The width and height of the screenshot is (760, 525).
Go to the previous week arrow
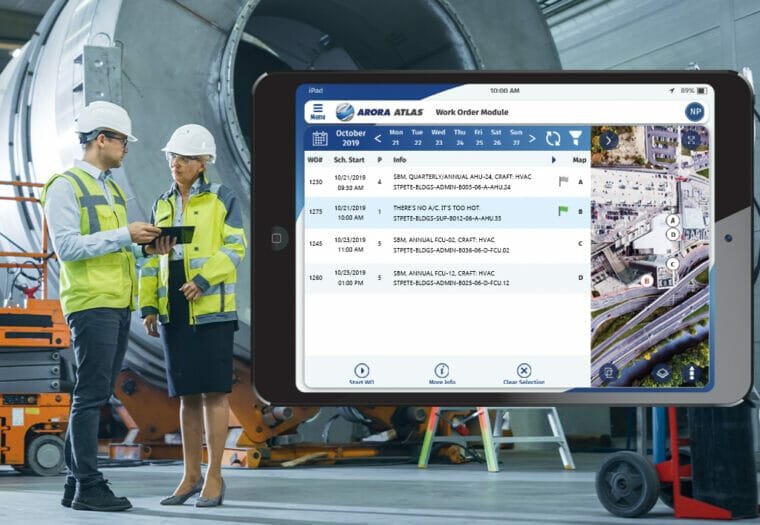point(378,139)
